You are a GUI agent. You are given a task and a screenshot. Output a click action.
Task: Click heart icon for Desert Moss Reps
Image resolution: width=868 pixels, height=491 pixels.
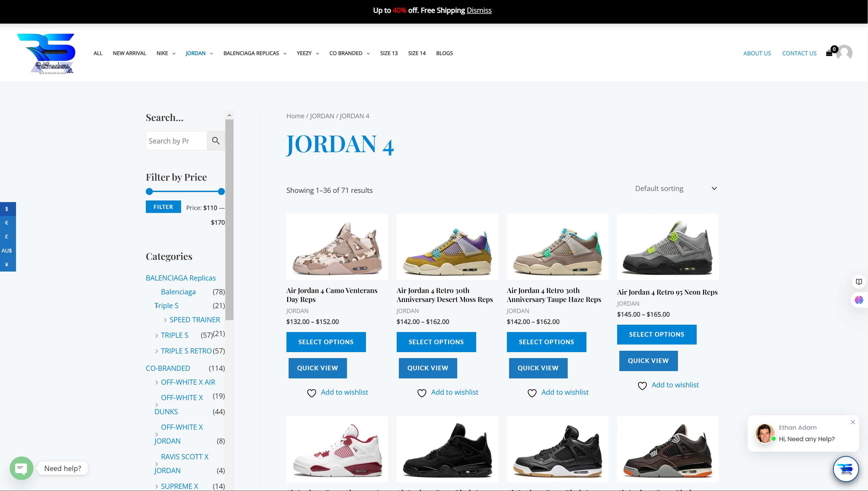[422, 393]
